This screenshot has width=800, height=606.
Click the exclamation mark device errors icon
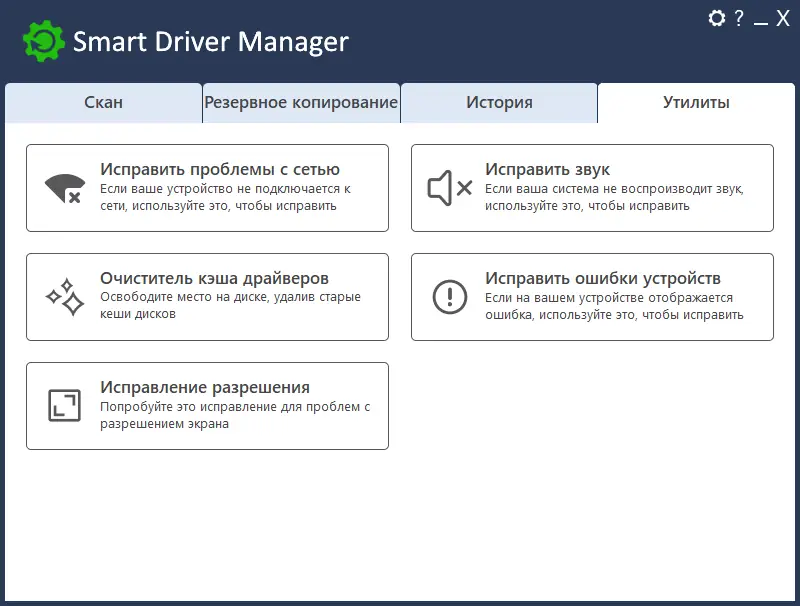(x=448, y=296)
